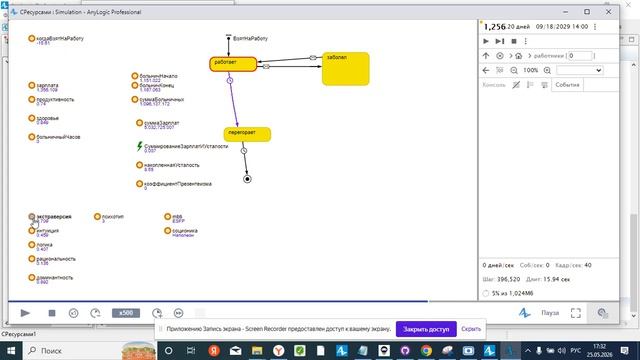Click the работники breadcrumb
Image resolution: width=640 pixels, height=360 pixels.
[x=549, y=56]
